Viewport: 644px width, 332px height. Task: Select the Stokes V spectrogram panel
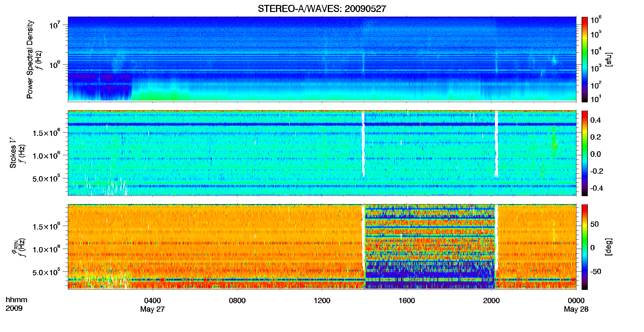click(322, 153)
